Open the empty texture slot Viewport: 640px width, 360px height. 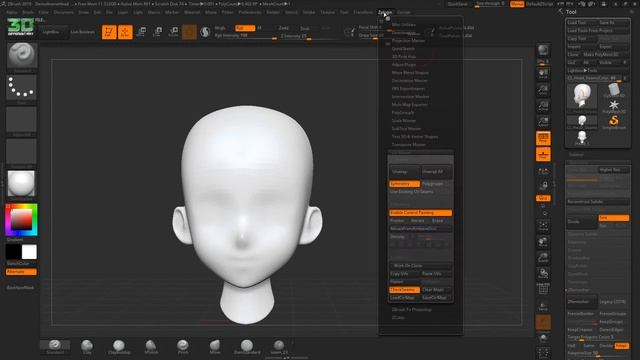pos(22,152)
